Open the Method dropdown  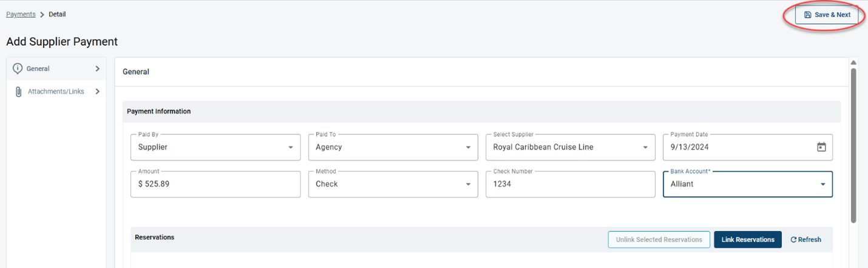click(393, 184)
